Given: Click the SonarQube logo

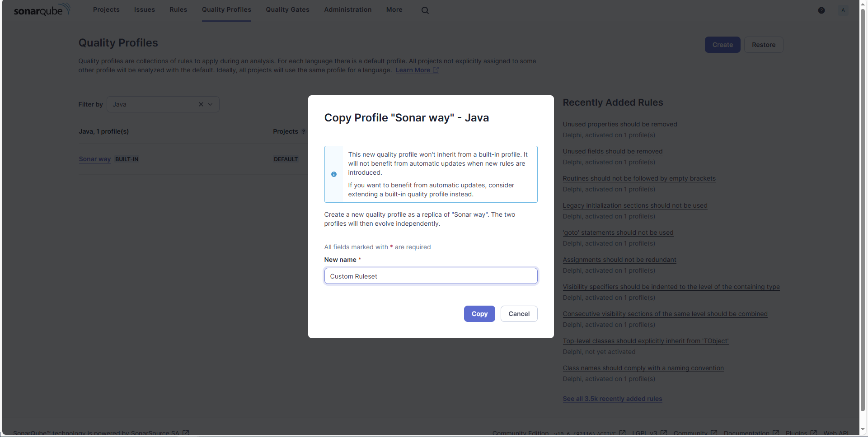Looking at the screenshot, I should pos(42,9).
